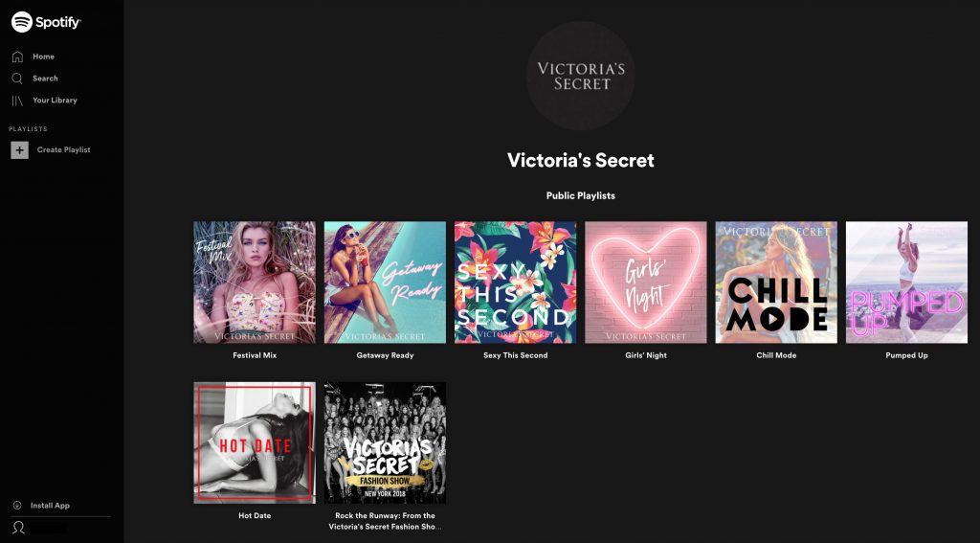980x543 pixels.
Task: Click the Install App text link
Action: click(50, 506)
